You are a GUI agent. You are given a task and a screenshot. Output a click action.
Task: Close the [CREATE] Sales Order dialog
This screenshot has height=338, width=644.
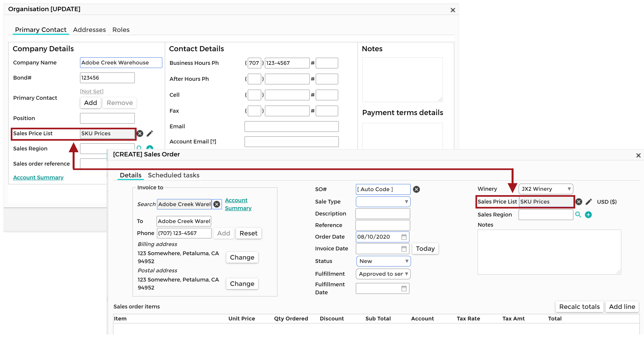click(x=638, y=155)
